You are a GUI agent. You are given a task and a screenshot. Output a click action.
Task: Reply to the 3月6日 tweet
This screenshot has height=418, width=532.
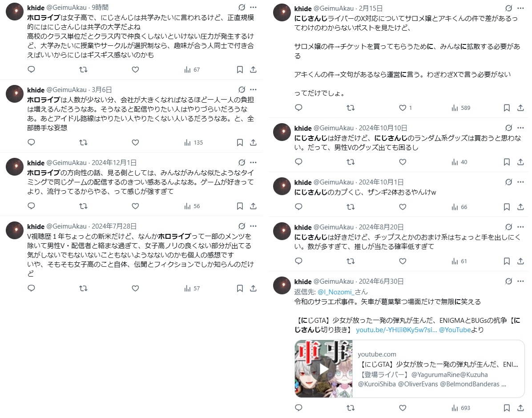coord(31,142)
